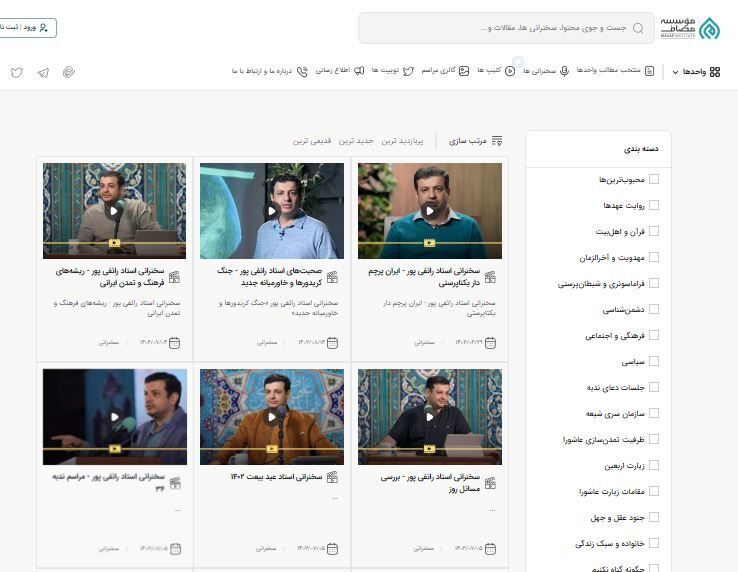Click the Twitter icon in header
The height and width of the screenshot is (572, 738).
click(x=16, y=72)
